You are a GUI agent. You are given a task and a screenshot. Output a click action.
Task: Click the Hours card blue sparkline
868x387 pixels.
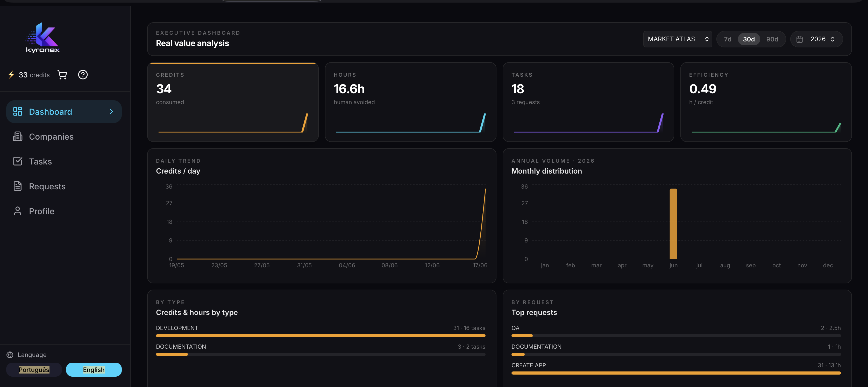click(411, 123)
